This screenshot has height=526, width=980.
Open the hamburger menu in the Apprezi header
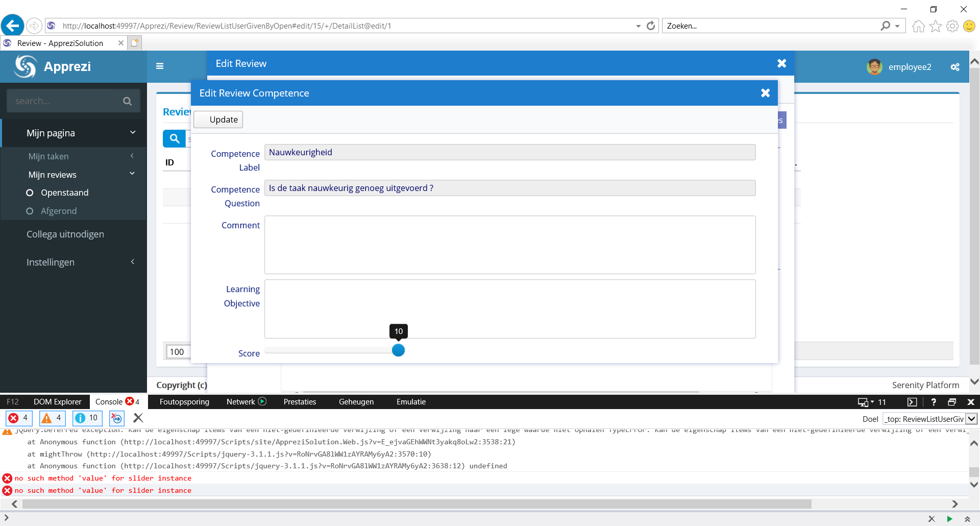tap(160, 66)
